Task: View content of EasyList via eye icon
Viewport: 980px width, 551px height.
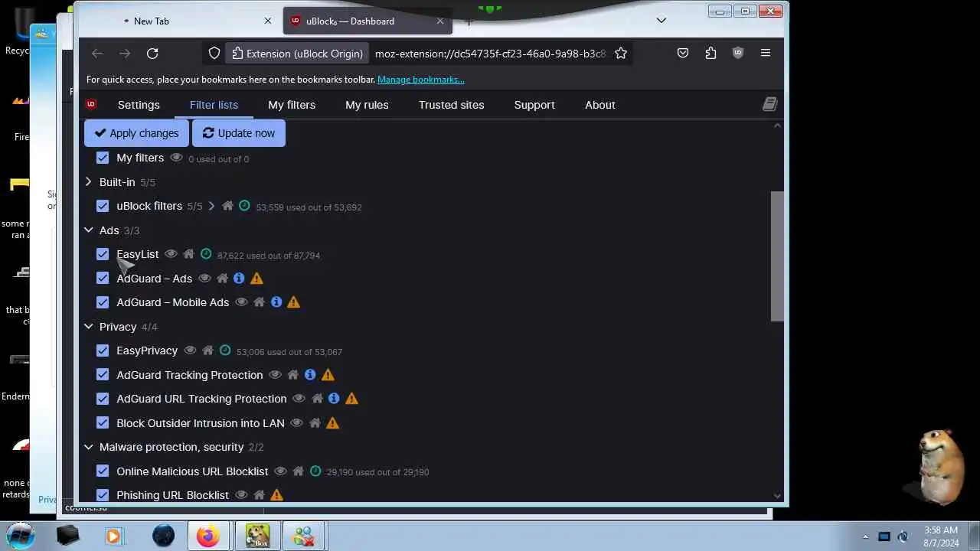Action: [x=171, y=254]
